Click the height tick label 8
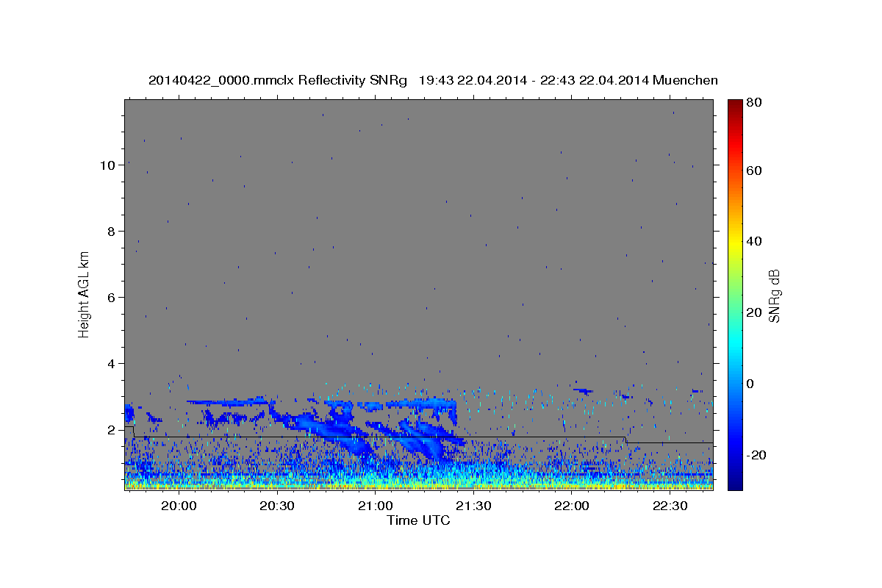The height and width of the screenshot is (588, 882). (x=111, y=232)
